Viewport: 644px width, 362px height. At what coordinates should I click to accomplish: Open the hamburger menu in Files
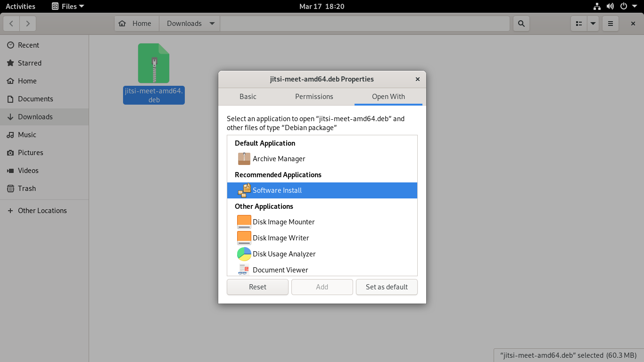(611, 24)
